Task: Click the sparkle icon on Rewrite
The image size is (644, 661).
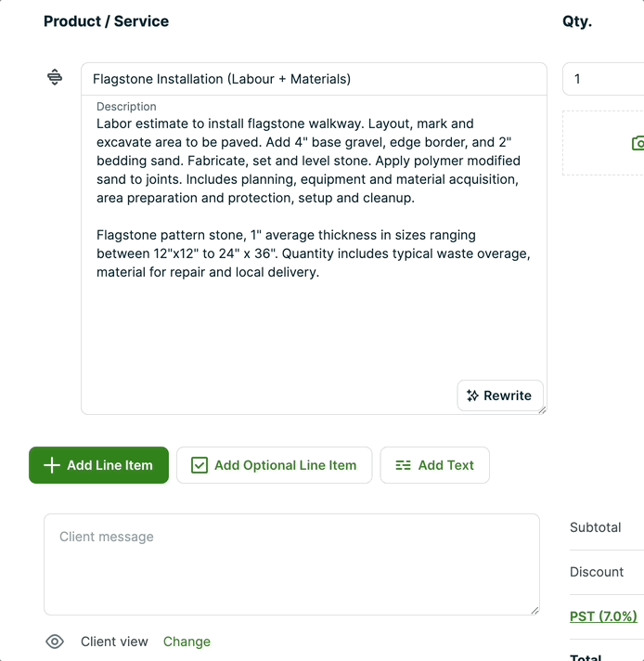Action: [473, 395]
